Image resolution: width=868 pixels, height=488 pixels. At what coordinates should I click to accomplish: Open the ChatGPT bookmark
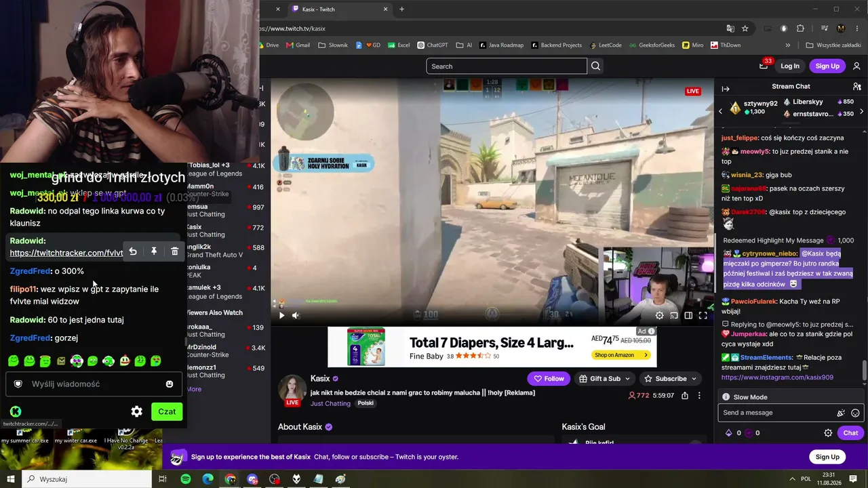pos(433,45)
